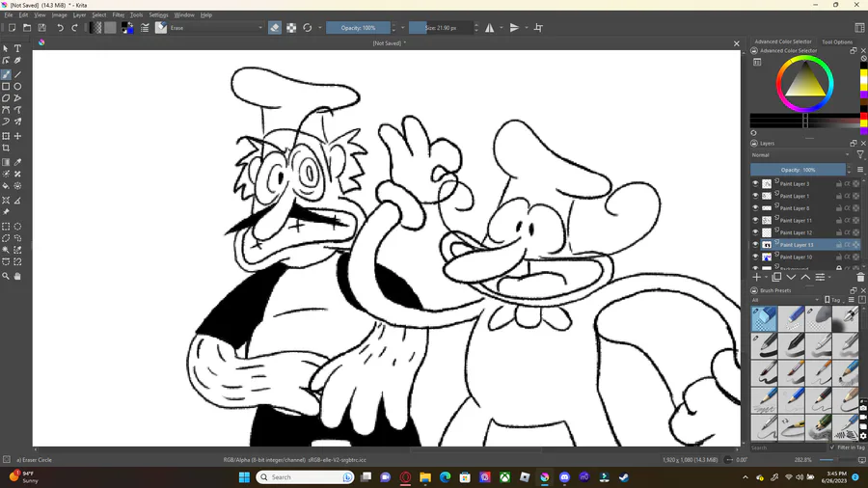Open the brush editor settings icon
Image resolution: width=868 pixels, height=488 pixels.
point(145,28)
